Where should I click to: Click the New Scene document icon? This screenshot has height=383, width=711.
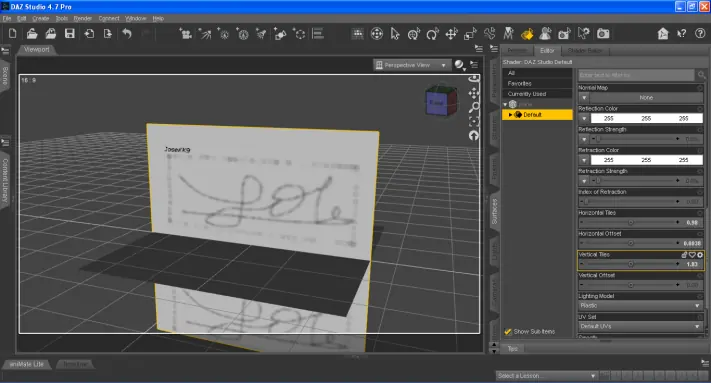pyautogui.click(x=13, y=34)
